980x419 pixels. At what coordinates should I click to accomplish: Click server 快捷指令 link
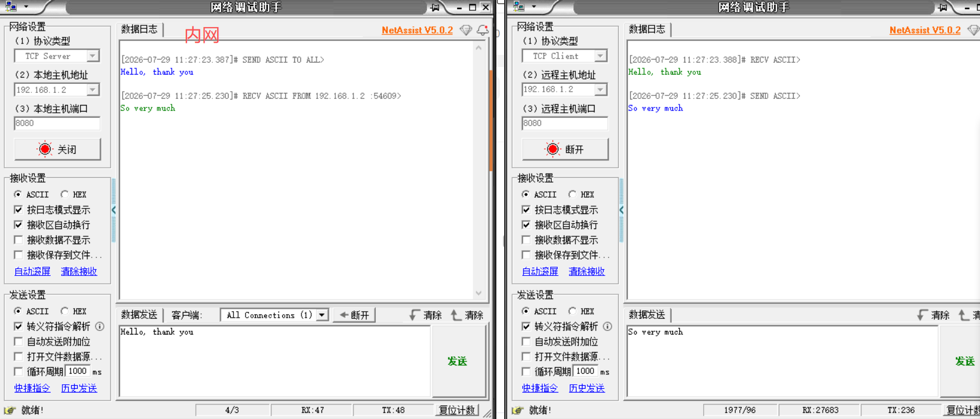pos(33,388)
